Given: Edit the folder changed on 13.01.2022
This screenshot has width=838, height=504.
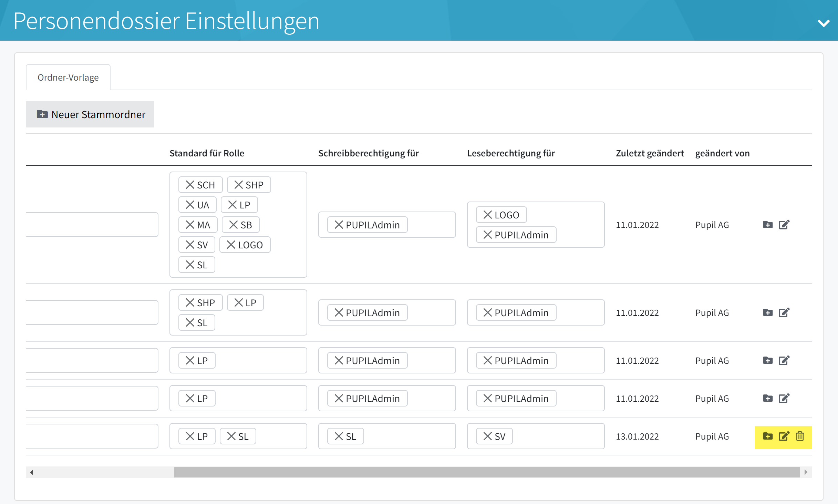Looking at the screenshot, I should pyautogui.click(x=784, y=436).
